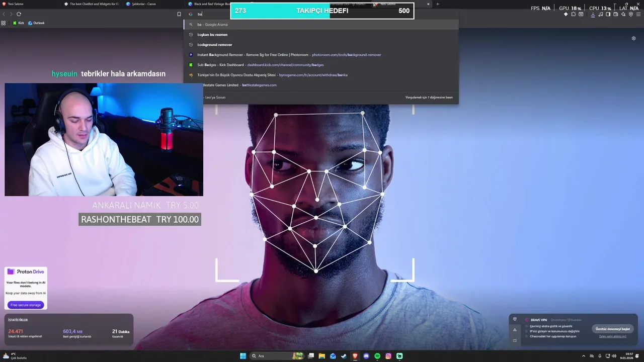Open the Outlook bookmark
Viewport: 644px width, 362px height.
click(36, 23)
